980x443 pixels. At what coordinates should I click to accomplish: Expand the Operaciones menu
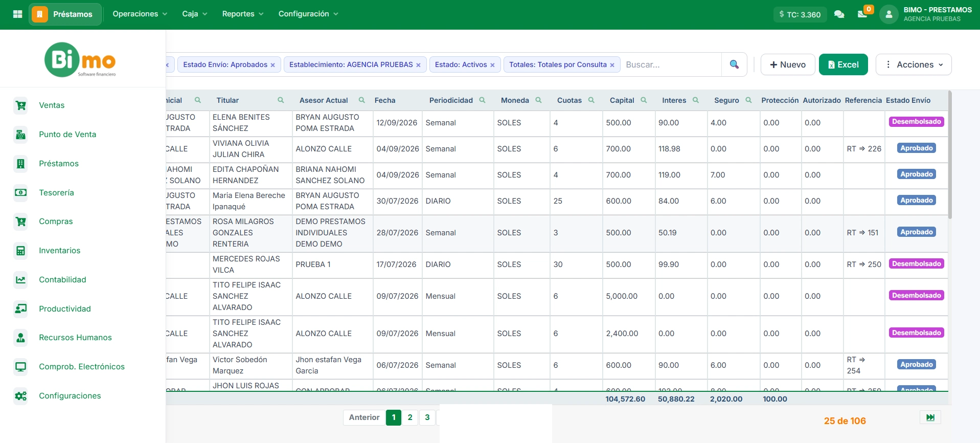(140, 14)
